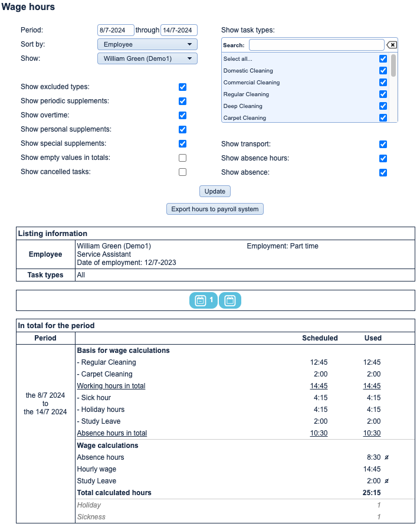Click Date of employment: 12/7-2023 text
Image resolution: width=420 pixels, height=527 pixels.
[126, 263]
